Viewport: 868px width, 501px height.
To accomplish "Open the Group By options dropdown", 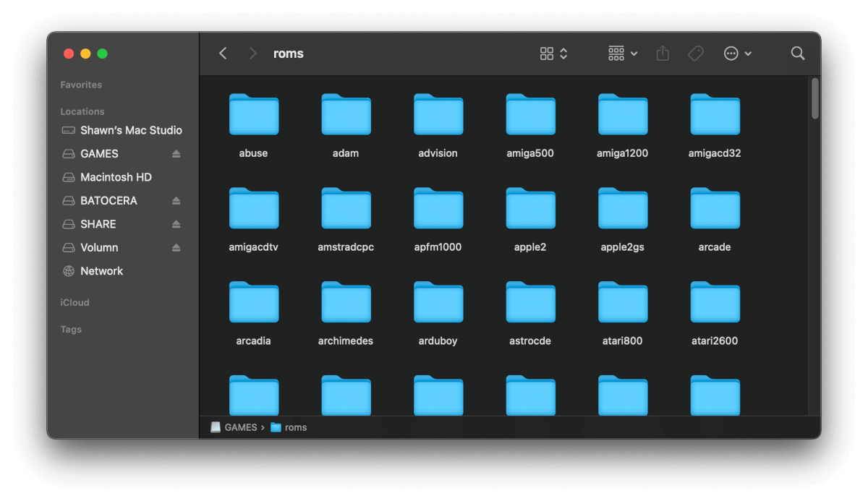I will (x=622, y=53).
